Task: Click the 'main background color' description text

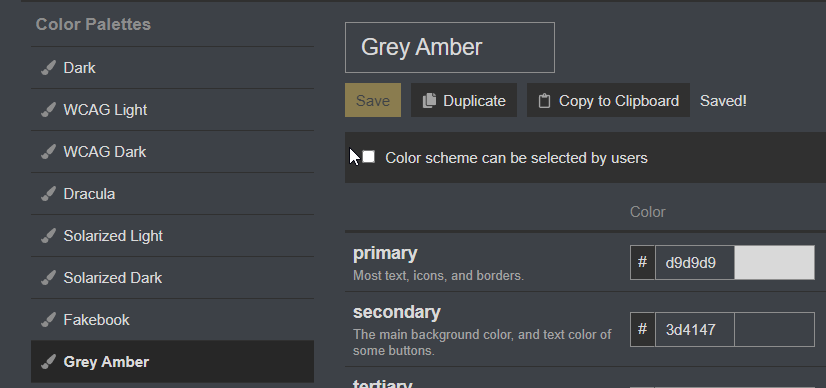Action: click(482, 342)
